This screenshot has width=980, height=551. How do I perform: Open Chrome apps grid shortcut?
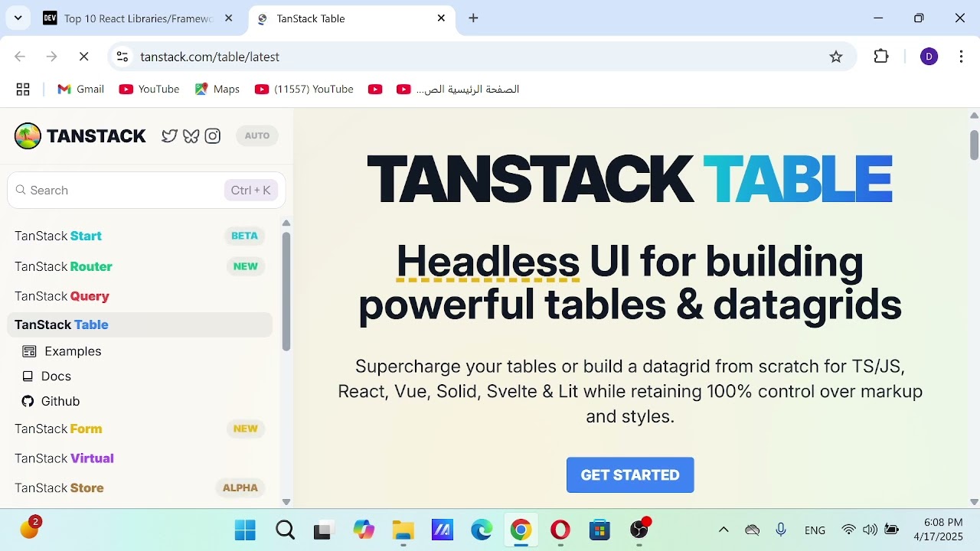coord(23,90)
